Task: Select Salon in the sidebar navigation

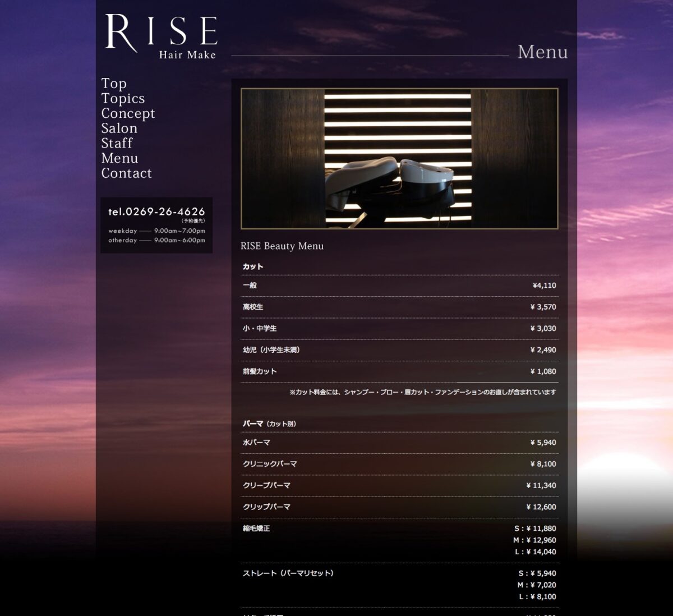Action: coord(119,128)
